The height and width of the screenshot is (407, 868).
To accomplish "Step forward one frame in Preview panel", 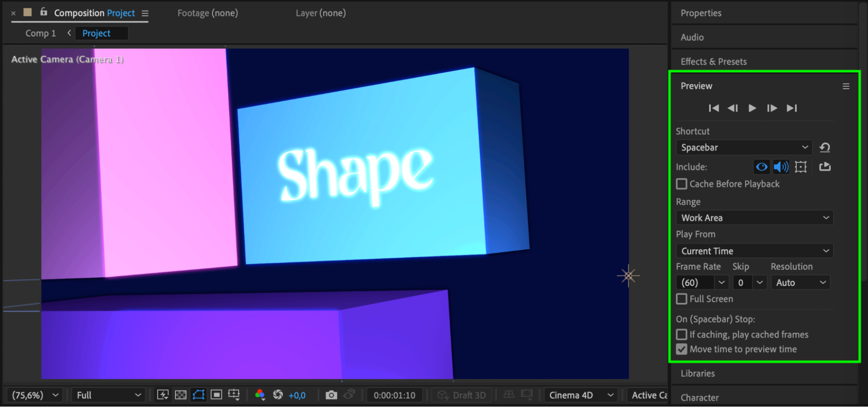I will tap(772, 108).
